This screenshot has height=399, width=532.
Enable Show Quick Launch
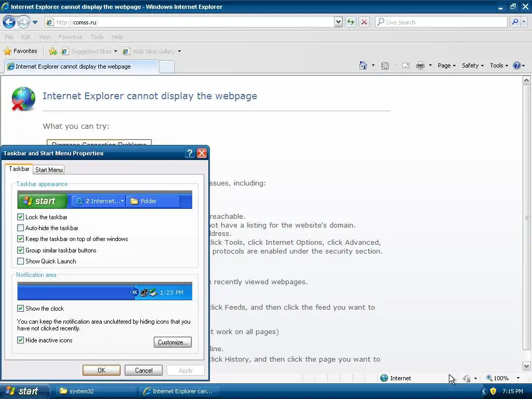(x=20, y=261)
